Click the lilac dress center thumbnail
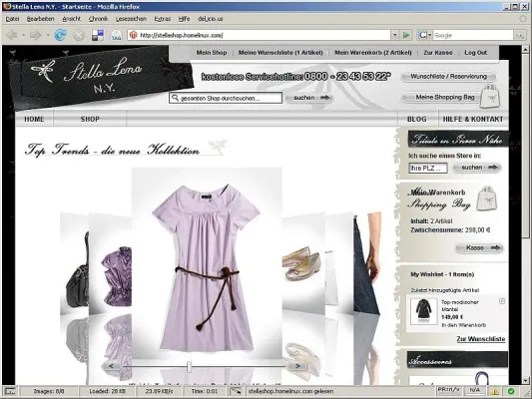 tap(207, 263)
